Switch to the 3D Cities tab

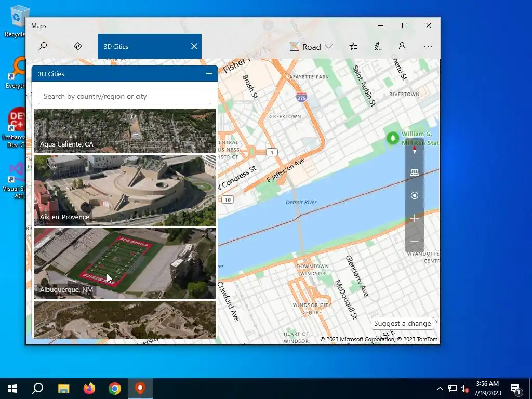click(149, 46)
